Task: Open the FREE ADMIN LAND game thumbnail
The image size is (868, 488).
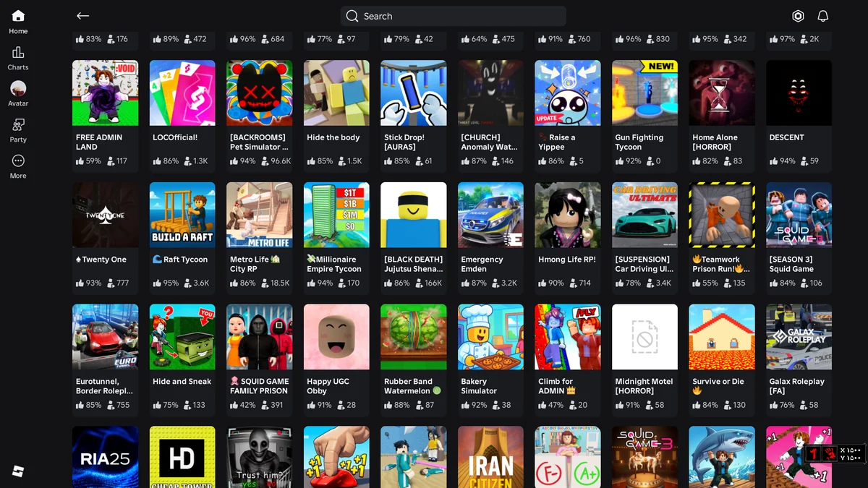Action: coord(105,93)
